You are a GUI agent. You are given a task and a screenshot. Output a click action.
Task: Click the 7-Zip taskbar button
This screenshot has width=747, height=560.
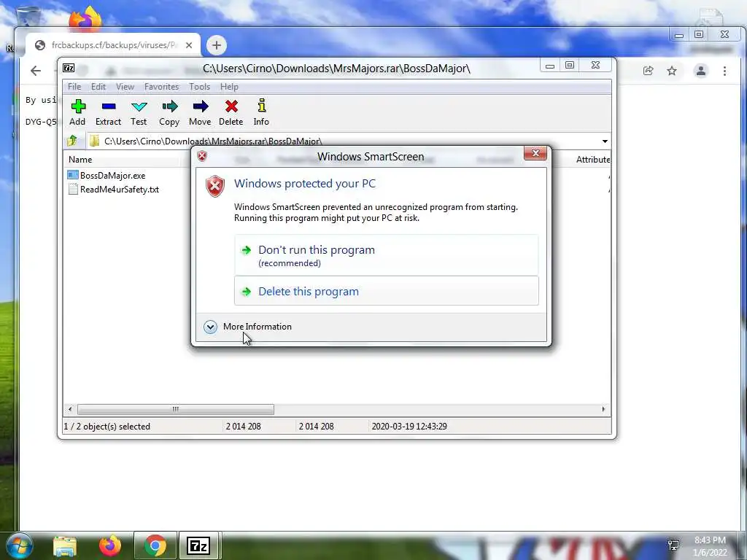pyautogui.click(x=198, y=545)
